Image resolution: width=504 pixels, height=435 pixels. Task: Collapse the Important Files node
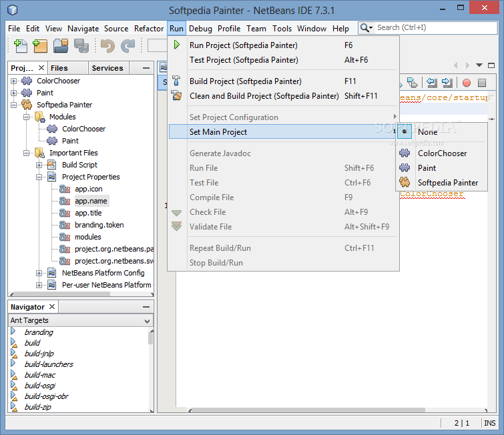coord(26,153)
